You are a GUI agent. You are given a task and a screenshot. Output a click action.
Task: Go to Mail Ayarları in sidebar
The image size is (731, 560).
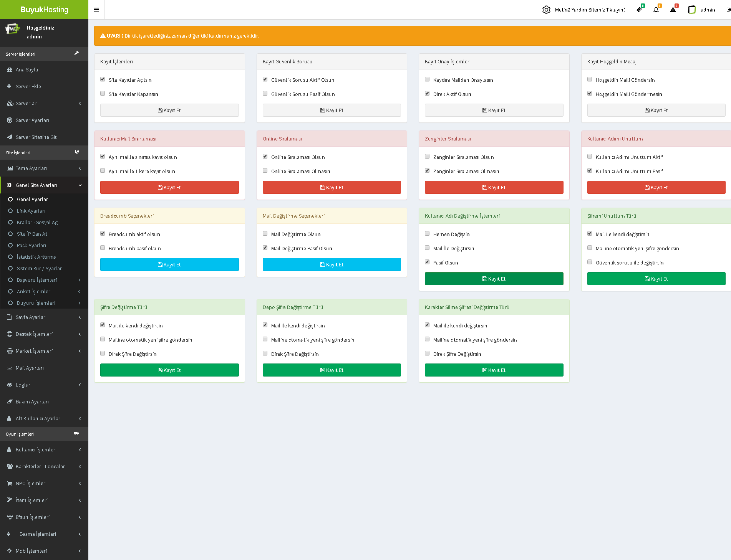[x=30, y=368]
